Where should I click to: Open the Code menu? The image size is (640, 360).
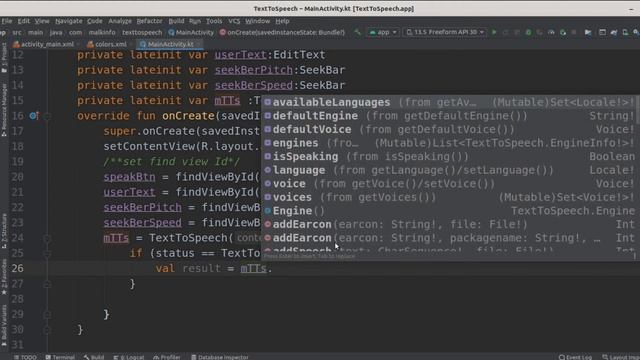(95, 21)
